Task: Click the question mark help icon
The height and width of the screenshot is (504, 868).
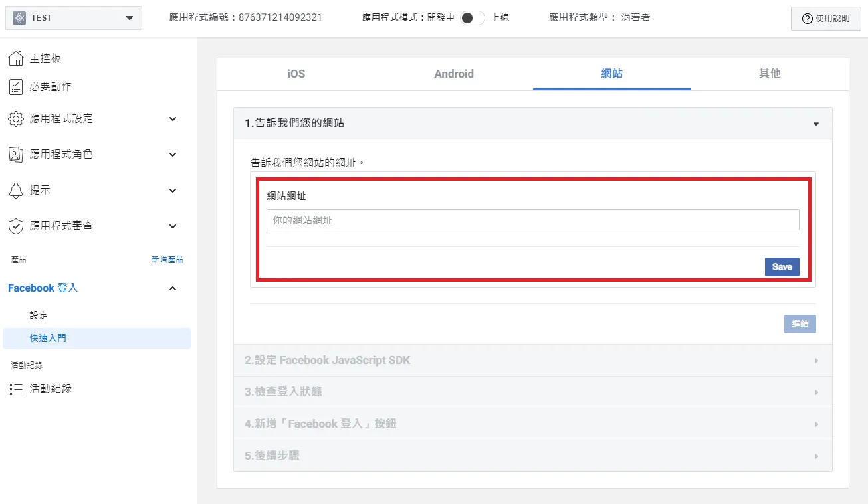Action: coord(808,19)
